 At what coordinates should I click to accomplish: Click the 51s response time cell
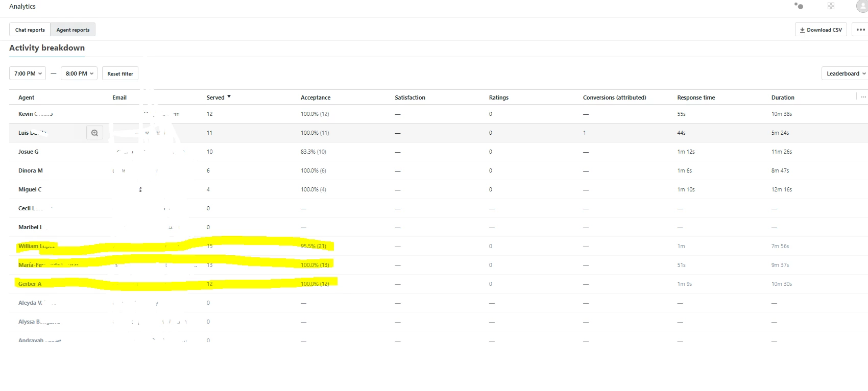coord(682,265)
